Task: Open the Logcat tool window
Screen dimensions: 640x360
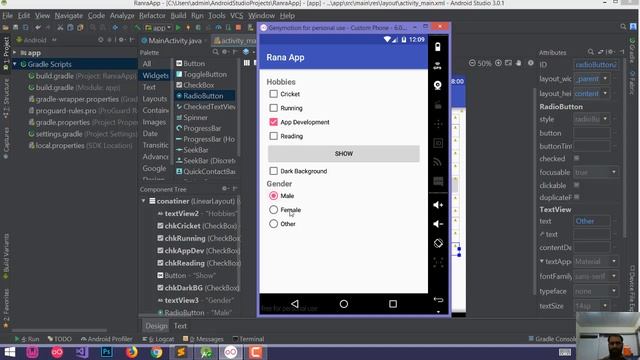Action: click(158, 339)
